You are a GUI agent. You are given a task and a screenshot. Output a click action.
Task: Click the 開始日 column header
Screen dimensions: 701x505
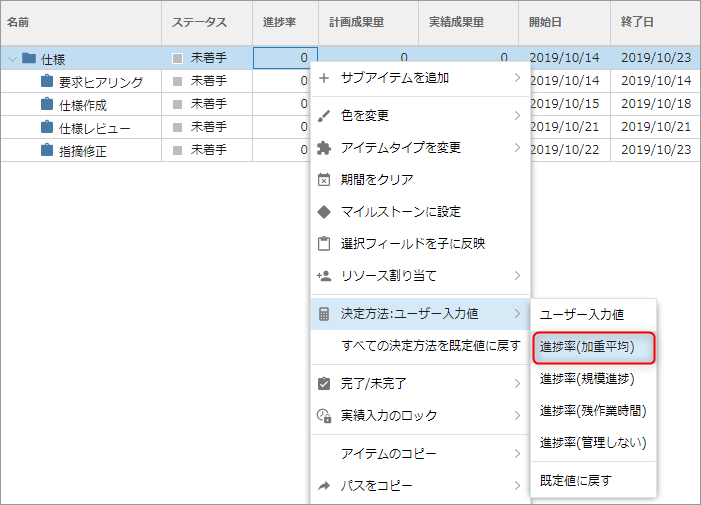point(564,22)
